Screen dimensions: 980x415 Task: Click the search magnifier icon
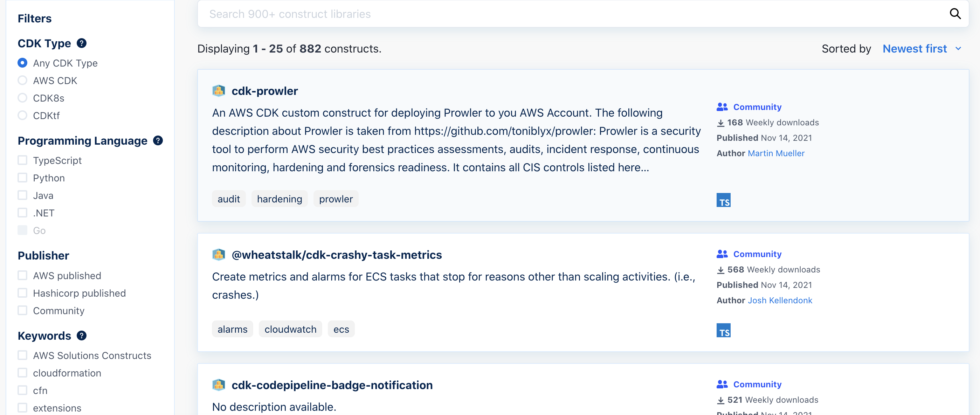point(955,14)
